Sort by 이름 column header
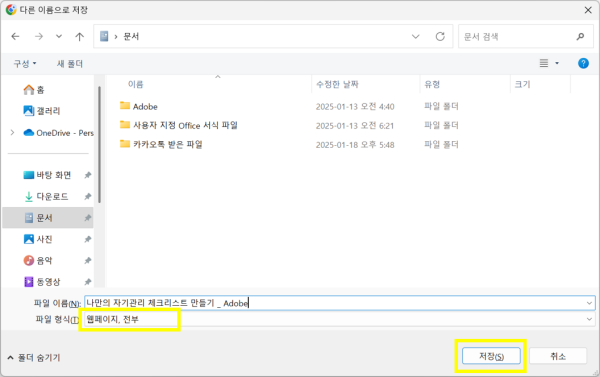The image size is (600, 377). [135, 84]
